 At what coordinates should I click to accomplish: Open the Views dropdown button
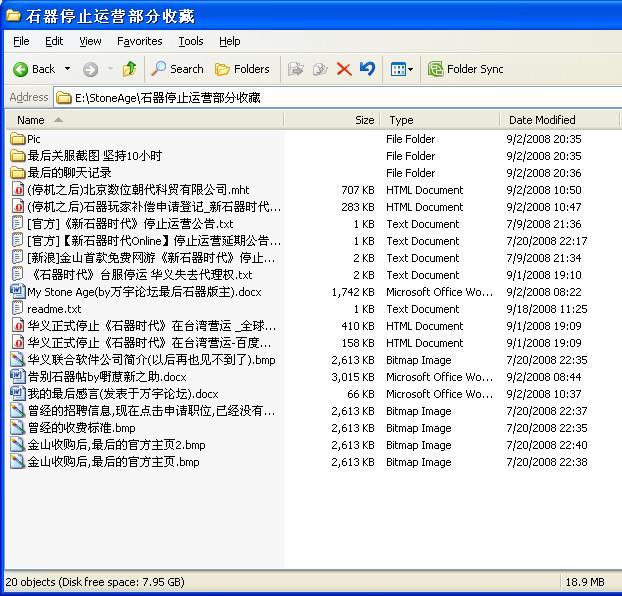[x=401, y=69]
